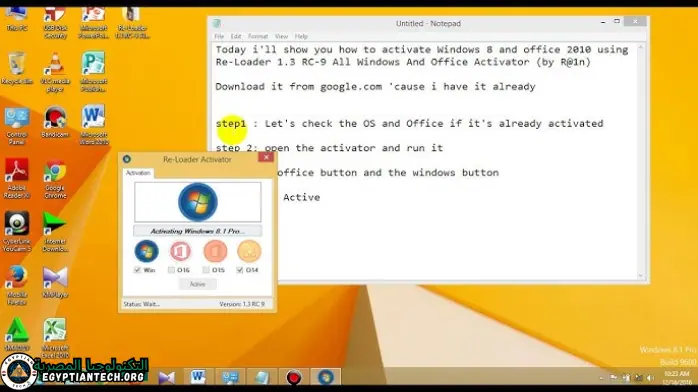Screen dimensions: 698x392
Task: Click Re-Loader button in the taskbar
Action: pyautogui.click(x=325, y=377)
